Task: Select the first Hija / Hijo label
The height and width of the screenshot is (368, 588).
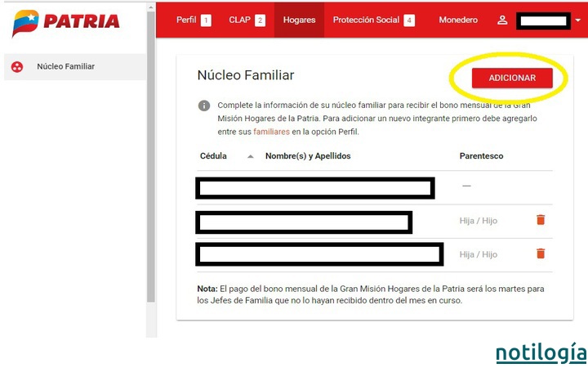Action: coord(478,221)
